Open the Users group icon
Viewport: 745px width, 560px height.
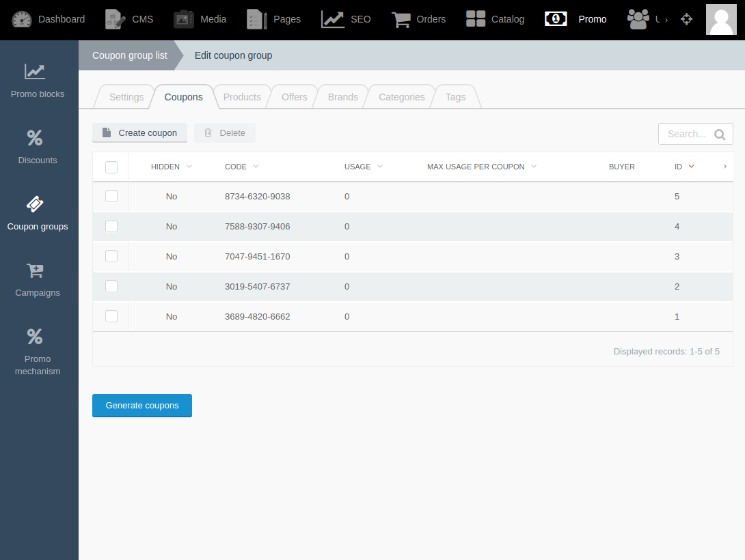point(638,19)
